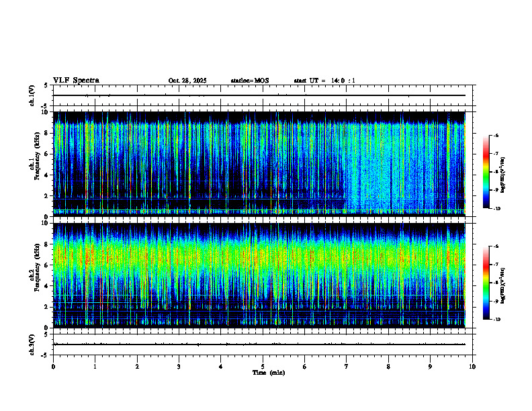This screenshot has height=411, width=532.
Task: Click the time-axis tick label '9'
Action: point(430,367)
